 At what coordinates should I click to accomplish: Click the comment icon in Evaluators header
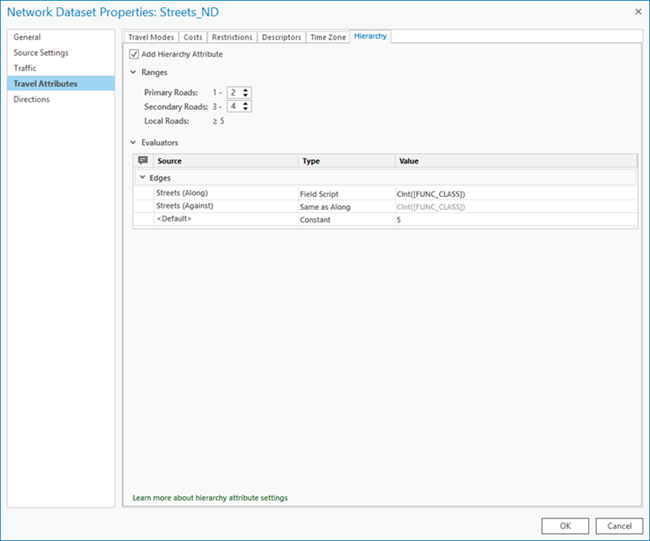[143, 160]
